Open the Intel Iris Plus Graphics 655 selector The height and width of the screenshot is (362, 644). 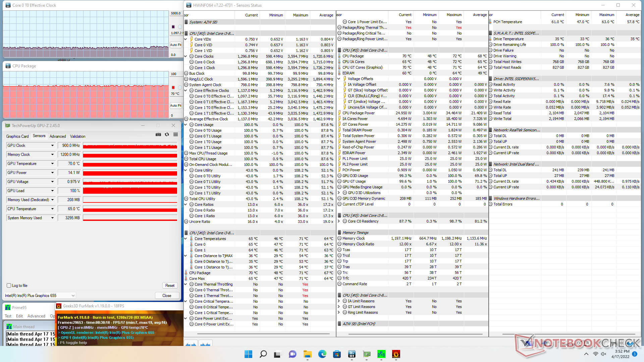pyautogui.click(x=40, y=296)
